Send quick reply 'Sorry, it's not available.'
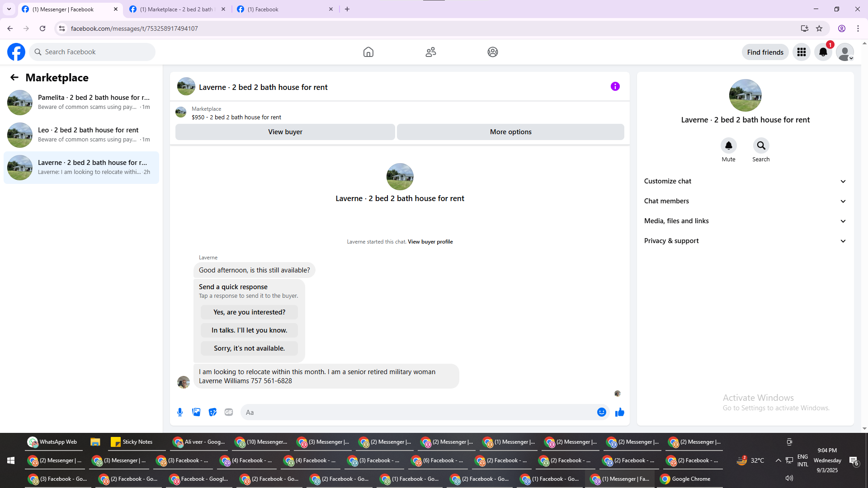Viewport: 868px width, 488px height. point(250,348)
